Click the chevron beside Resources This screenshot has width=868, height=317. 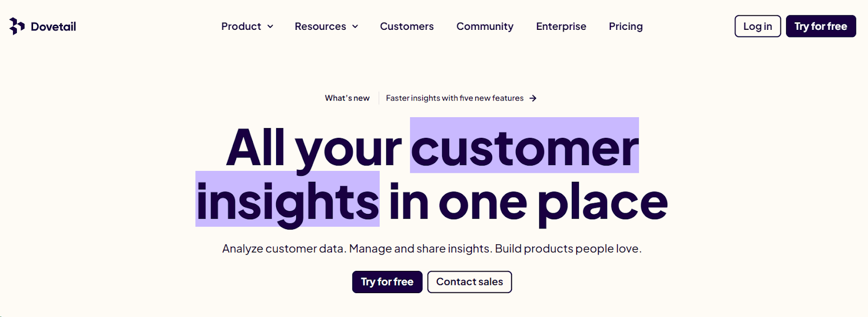tap(356, 26)
